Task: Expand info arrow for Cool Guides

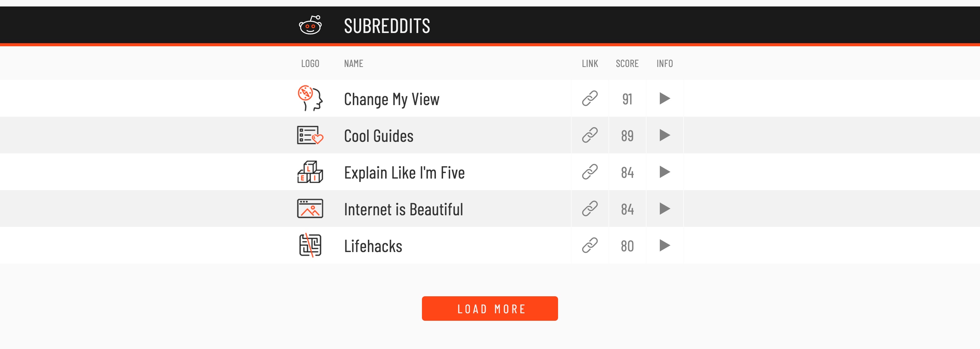Action: pyautogui.click(x=664, y=135)
